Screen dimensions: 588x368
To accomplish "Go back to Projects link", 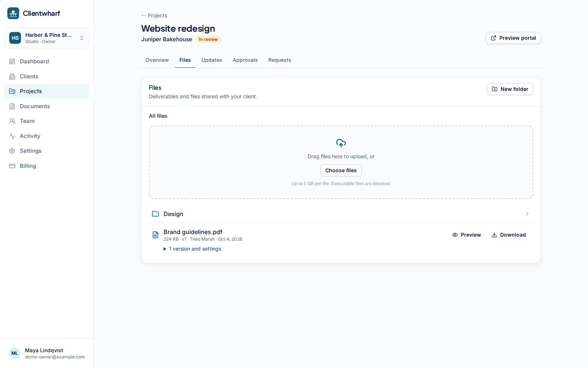I will pos(154,15).
